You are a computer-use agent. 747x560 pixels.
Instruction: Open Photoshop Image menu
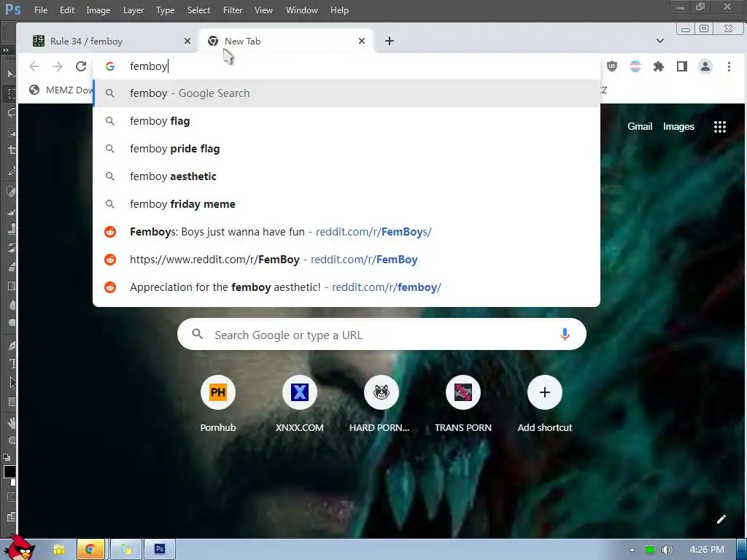click(x=98, y=10)
